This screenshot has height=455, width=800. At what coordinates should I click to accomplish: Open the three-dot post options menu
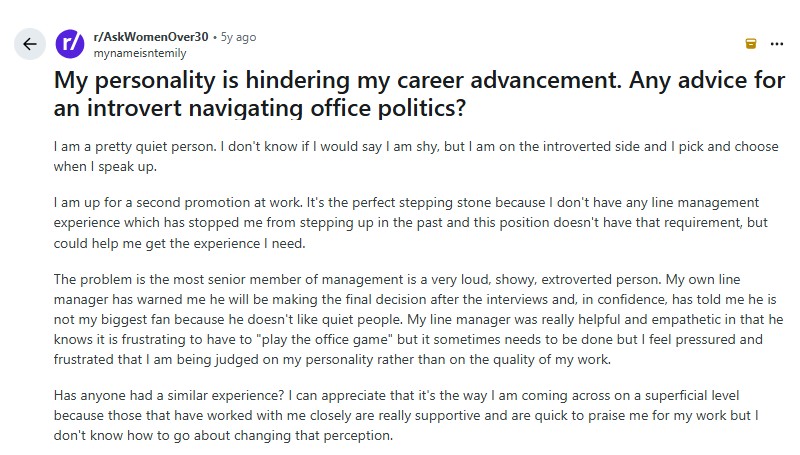click(777, 44)
